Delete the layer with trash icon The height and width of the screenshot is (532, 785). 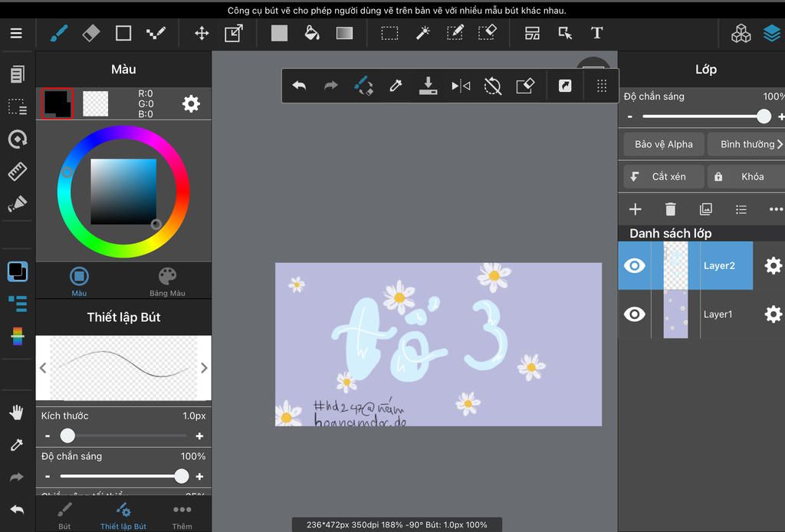pyautogui.click(x=670, y=209)
